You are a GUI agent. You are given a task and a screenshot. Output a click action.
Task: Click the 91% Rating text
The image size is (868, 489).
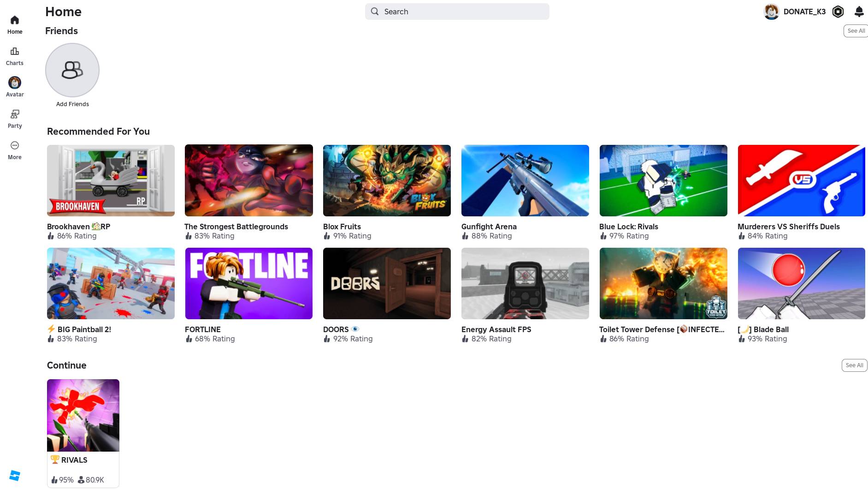click(352, 236)
